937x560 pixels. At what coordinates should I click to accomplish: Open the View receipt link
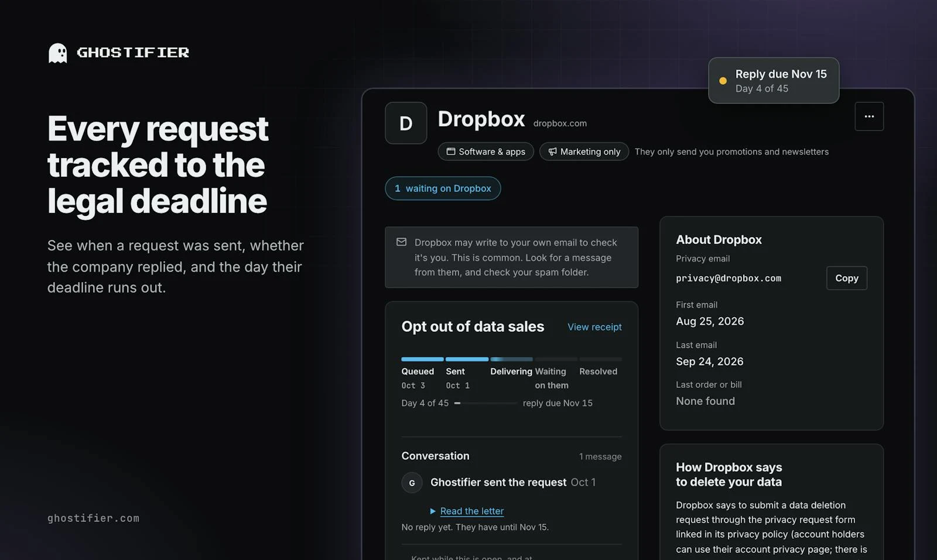pyautogui.click(x=594, y=327)
